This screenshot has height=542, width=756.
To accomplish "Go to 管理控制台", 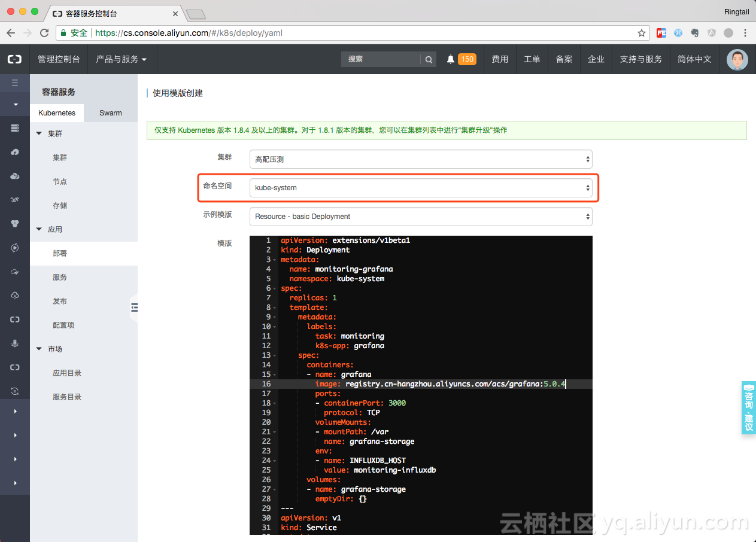I will 59,59.
